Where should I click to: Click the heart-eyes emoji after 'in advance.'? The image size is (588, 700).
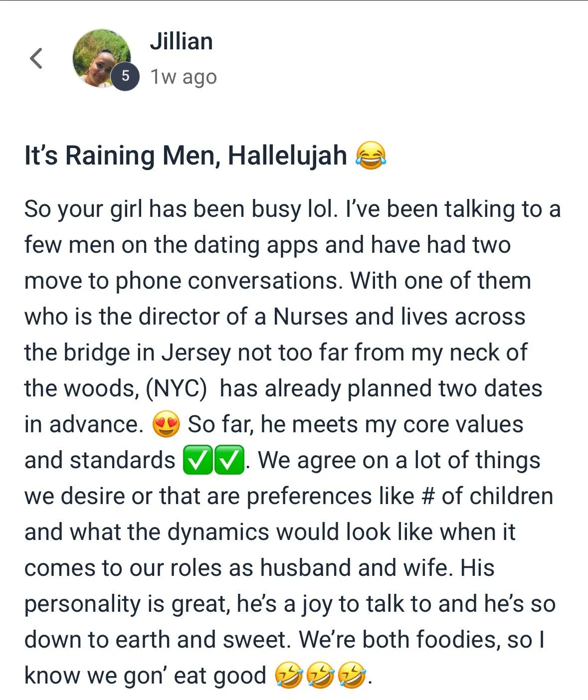click(166, 425)
